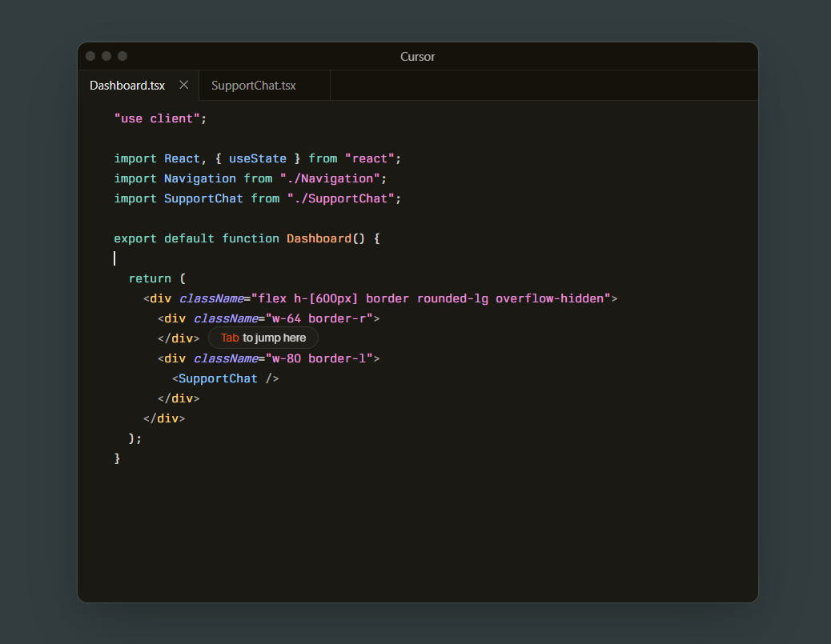Image resolution: width=831 pixels, height=644 pixels.
Task: Click the green traffic light window control
Action: coord(122,56)
